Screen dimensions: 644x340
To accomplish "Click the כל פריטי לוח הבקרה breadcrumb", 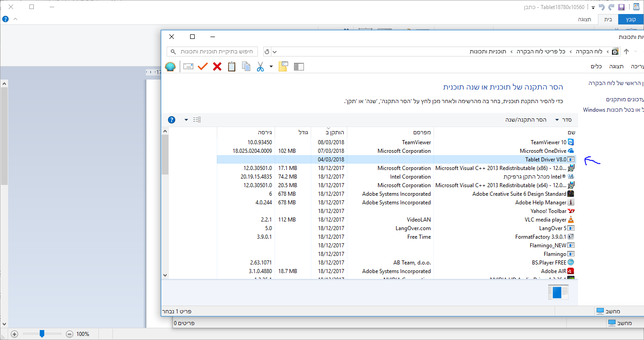I will pyautogui.click(x=541, y=52).
